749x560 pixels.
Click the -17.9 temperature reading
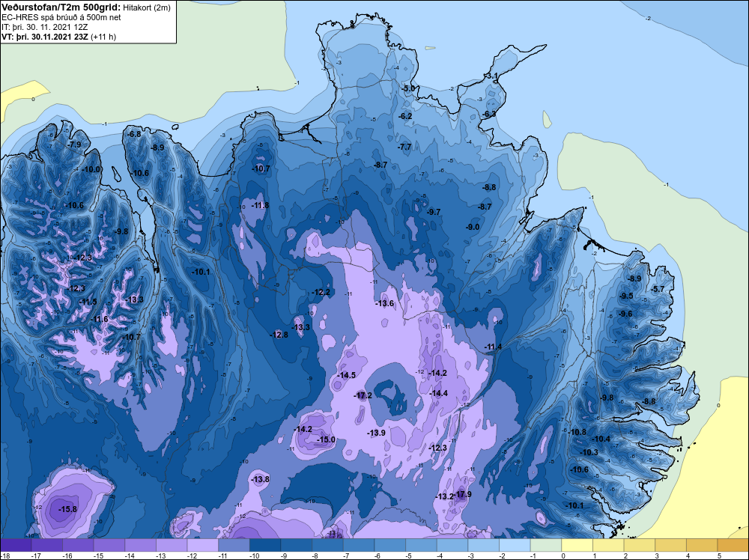tap(463, 494)
